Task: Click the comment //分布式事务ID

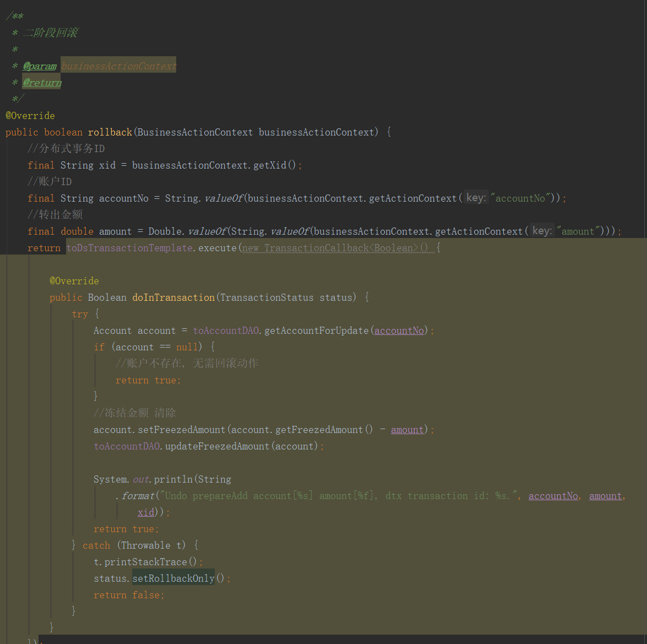Action: point(66,149)
